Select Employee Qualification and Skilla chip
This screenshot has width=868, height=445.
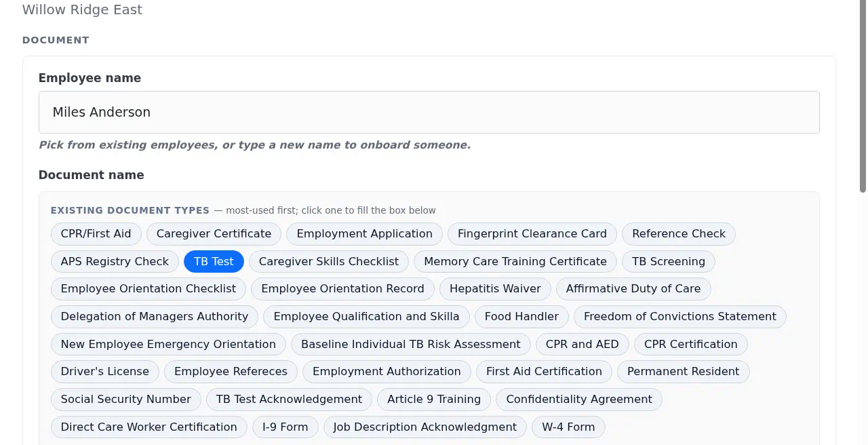[366, 316]
